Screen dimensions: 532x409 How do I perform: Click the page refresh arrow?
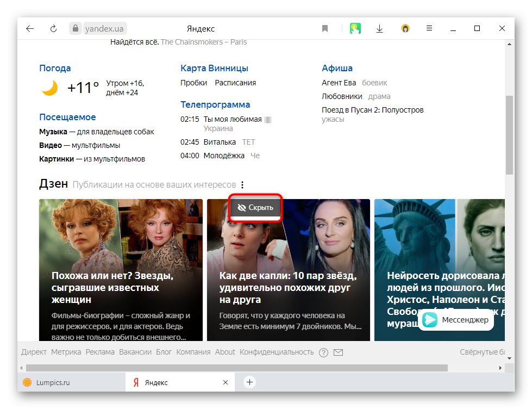[53, 28]
